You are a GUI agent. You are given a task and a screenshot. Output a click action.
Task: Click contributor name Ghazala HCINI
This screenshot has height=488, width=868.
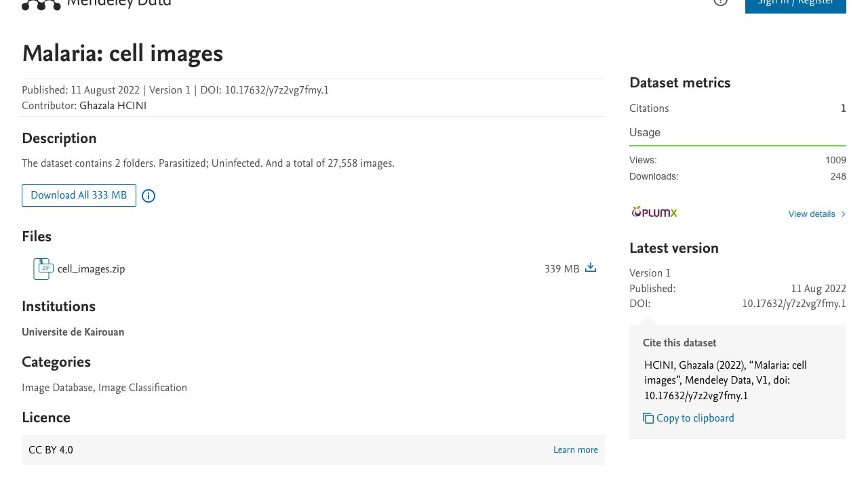click(x=113, y=106)
